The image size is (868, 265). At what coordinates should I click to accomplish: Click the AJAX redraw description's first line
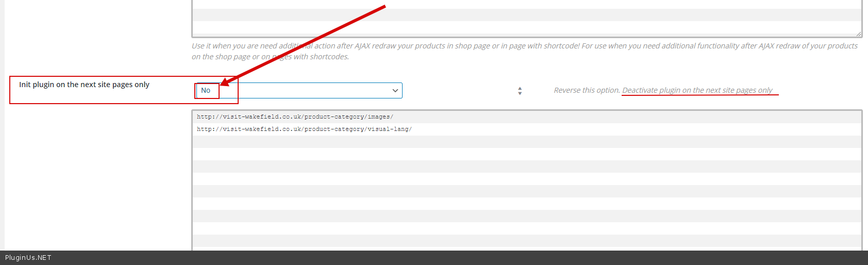pyautogui.click(x=524, y=46)
